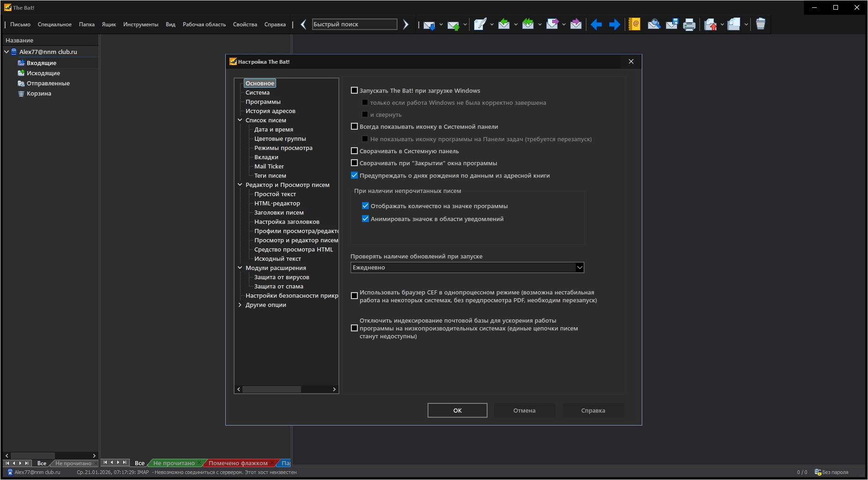Image resolution: width=868 pixels, height=480 pixels.
Task: Open the 'Инструменты' menu
Action: pyautogui.click(x=140, y=24)
